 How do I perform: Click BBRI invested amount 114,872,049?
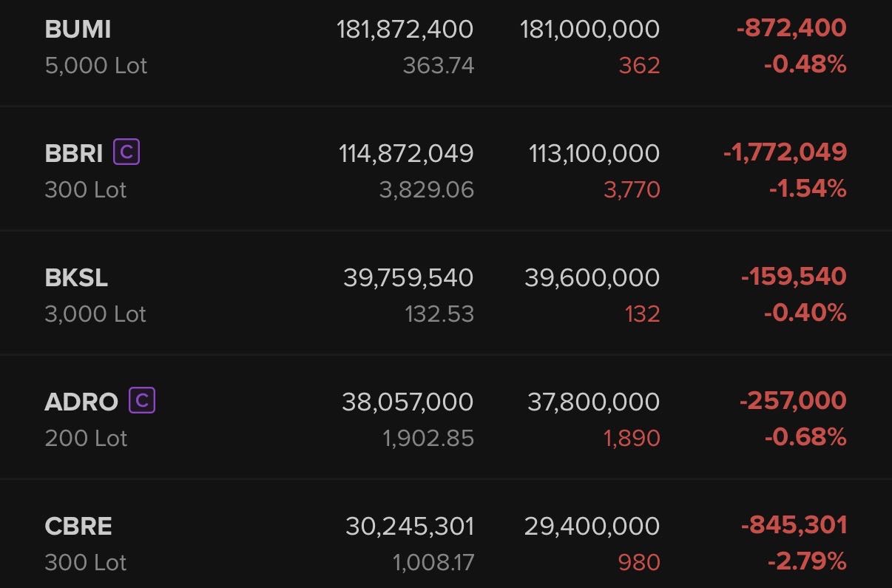point(406,154)
